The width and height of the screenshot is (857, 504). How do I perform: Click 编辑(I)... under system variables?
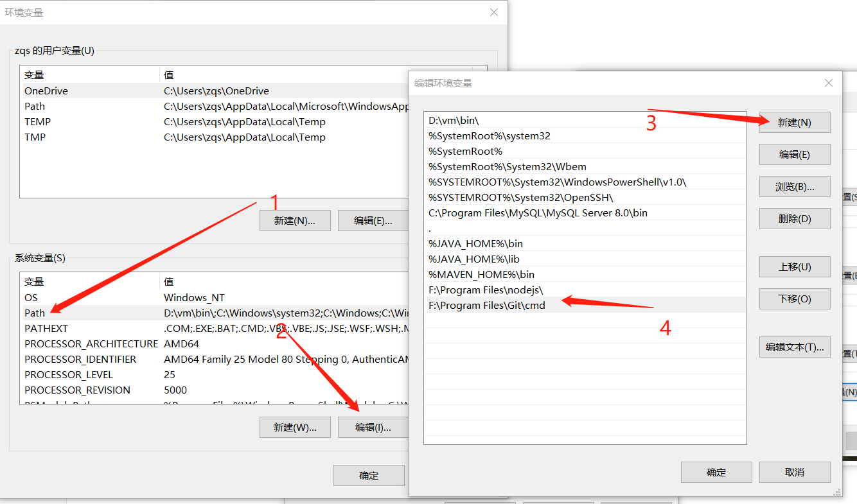[x=373, y=427]
